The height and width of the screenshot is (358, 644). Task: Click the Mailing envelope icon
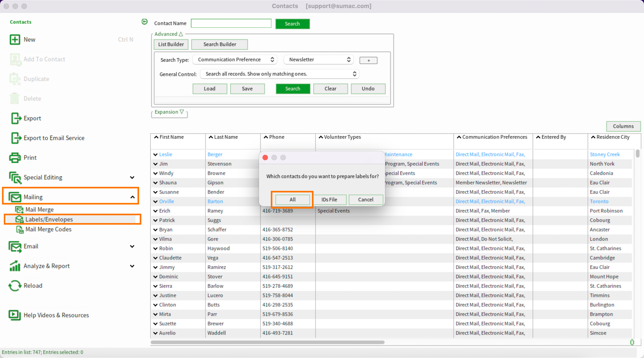[x=15, y=197]
